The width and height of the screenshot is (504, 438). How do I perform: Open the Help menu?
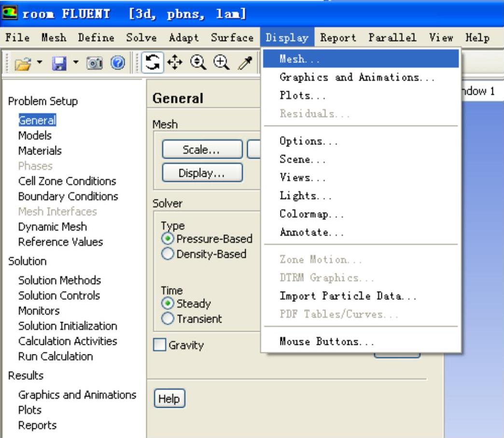477,38
